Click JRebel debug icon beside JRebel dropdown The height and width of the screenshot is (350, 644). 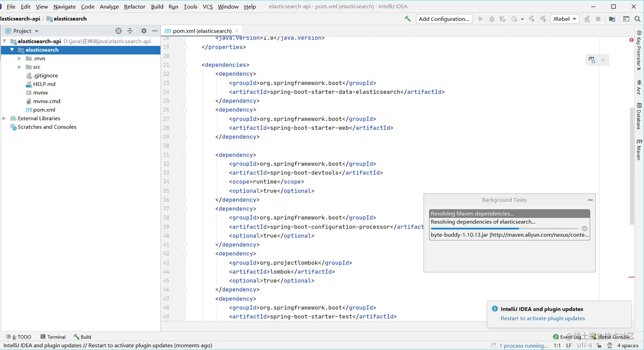coord(543,19)
